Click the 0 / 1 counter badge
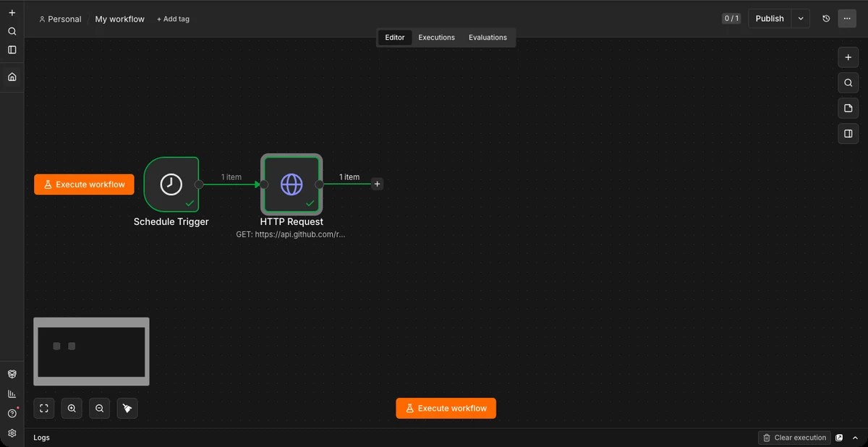The image size is (868, 447). [x=731, y=19]
